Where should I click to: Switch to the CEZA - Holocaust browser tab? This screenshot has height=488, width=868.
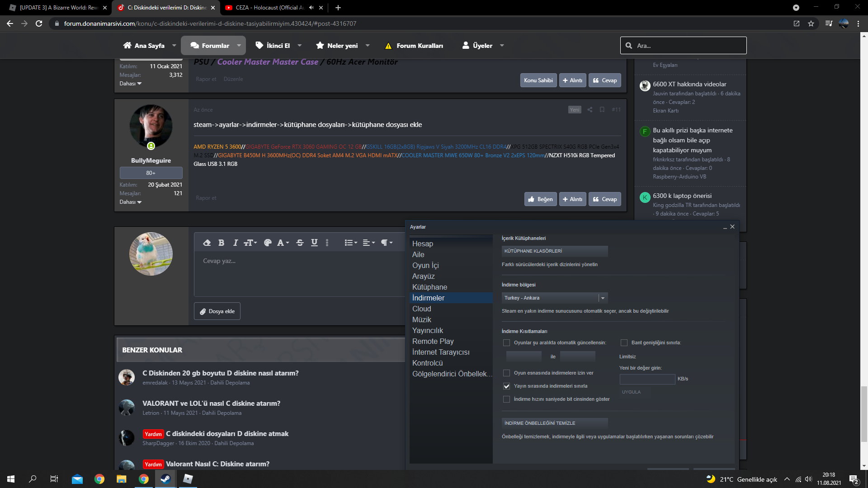point(271,8)
